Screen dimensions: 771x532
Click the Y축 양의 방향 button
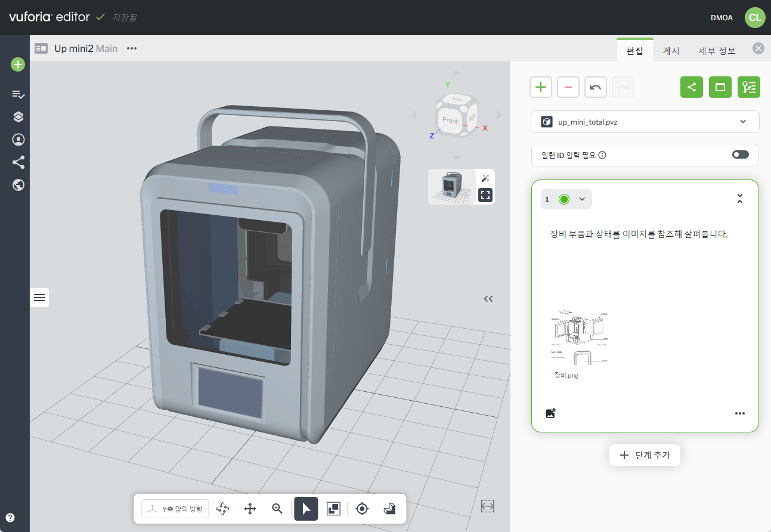point(175,509)
